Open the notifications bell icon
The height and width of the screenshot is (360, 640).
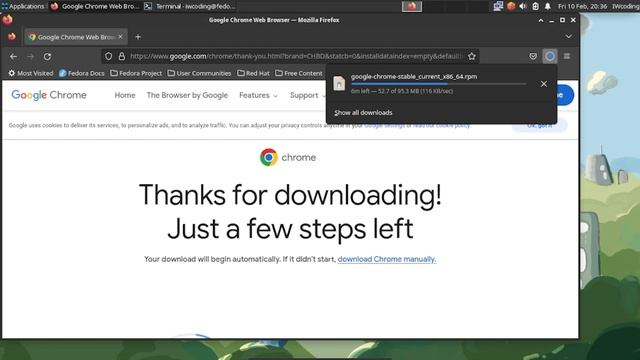(x=548, y=6)
